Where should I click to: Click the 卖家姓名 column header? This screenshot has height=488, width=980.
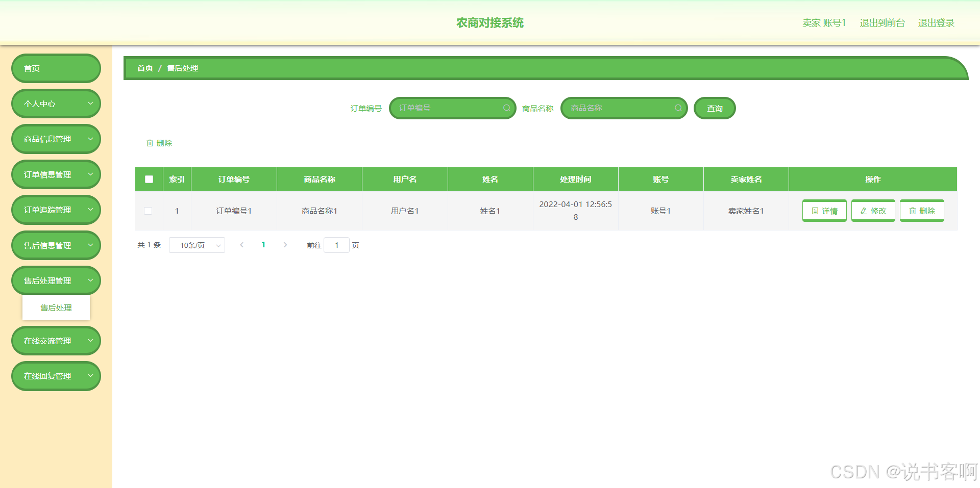click(x=746, y=179)
